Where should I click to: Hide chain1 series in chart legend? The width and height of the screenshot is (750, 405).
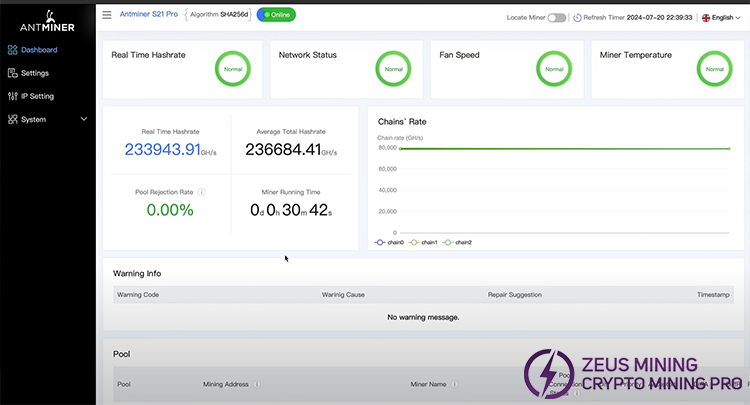click(x=424, y=242)
